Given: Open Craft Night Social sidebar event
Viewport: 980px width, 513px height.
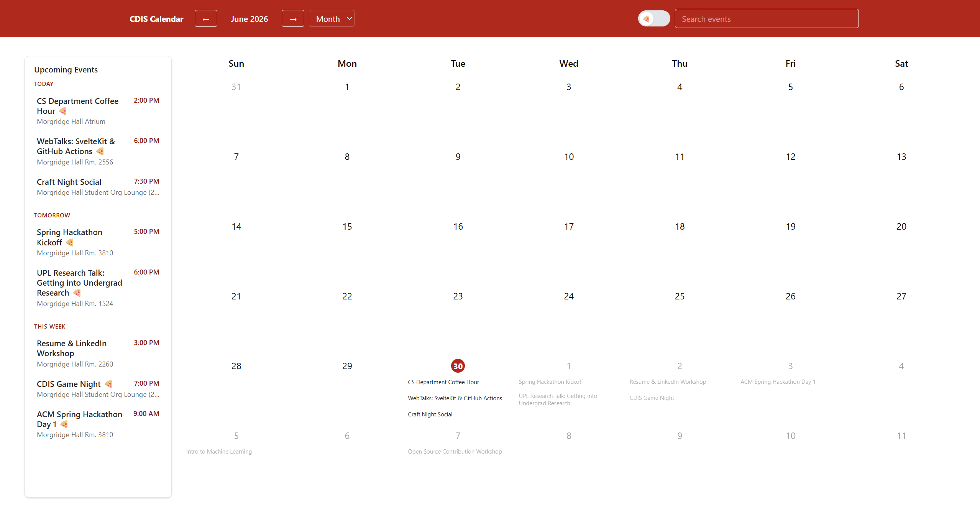Looking at the screenshot, I should pyautogui.click(x=98, y=187).
